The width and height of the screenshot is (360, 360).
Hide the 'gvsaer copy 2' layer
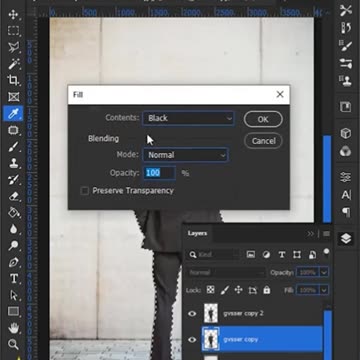point(192,314)
